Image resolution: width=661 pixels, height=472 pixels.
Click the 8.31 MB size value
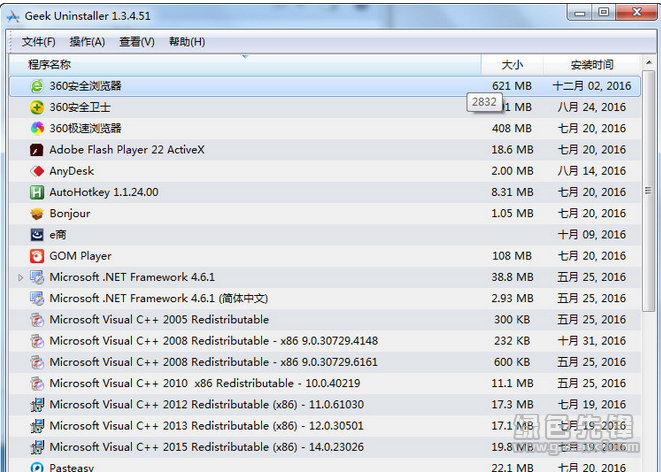(x=512, y=192)
